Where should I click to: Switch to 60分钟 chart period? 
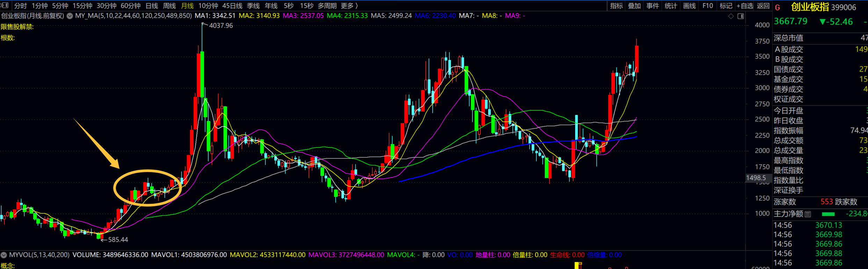(x=130, y=6)
